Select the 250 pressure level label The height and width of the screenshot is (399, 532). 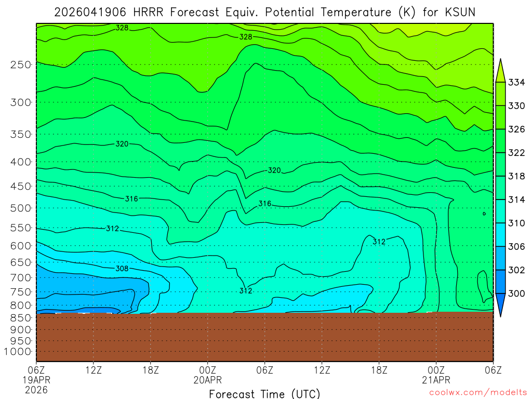[21, 64]
